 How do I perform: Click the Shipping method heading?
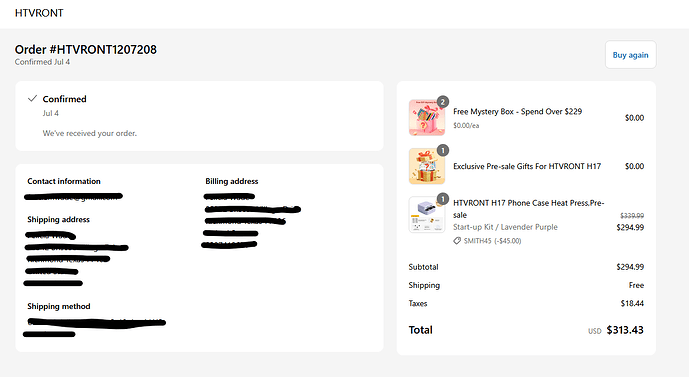(59, 306)
